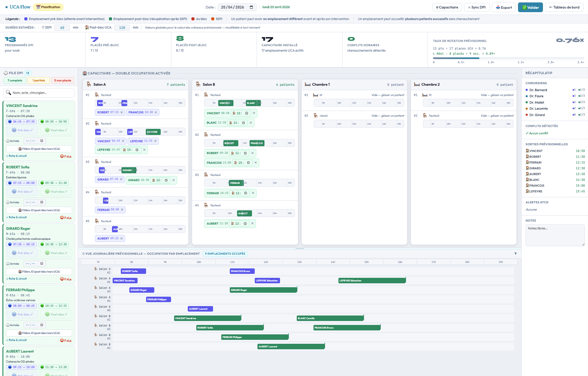Collapse the Vue journalière prévisionnelle panel
Image resolution: width=588 pixels, height=376 pixels.
pyautogui.click(x=516, y=254)
